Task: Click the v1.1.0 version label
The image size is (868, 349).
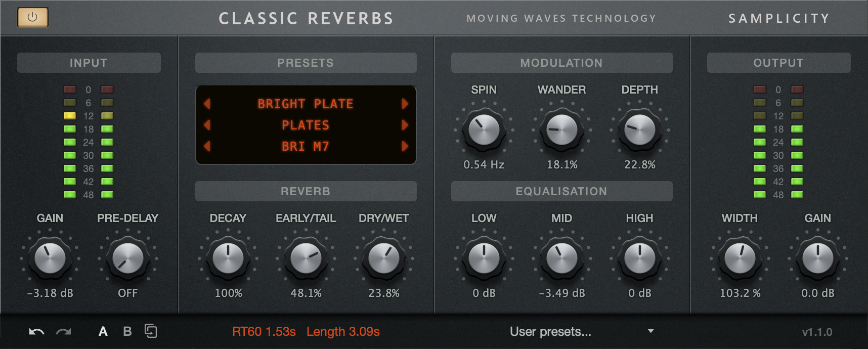Action: (x=817, y=332)
